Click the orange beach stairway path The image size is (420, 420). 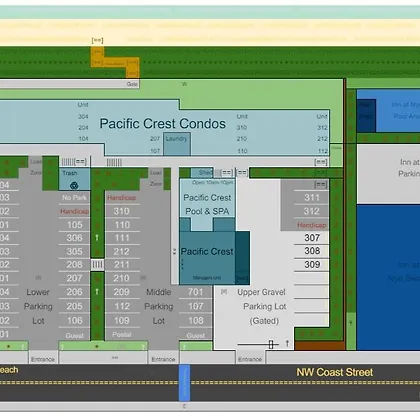pyautogui.click(x=115, y=62)
